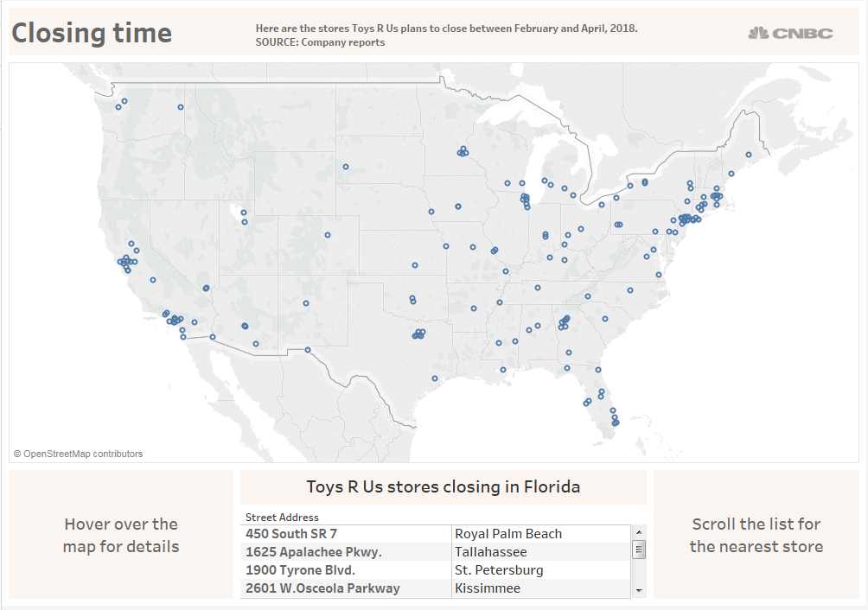Image resolution: width=868 pixels, height=610 pixels.
Task: Click the store marker in eastern Washington
Action: coord(181,107)
